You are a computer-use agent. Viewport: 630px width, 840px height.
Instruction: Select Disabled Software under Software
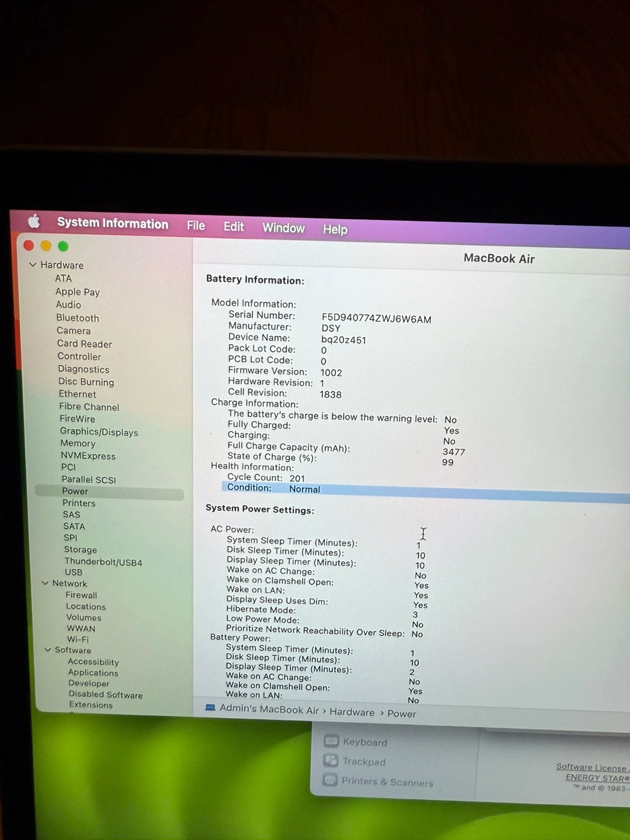click(x=106, y=695)
